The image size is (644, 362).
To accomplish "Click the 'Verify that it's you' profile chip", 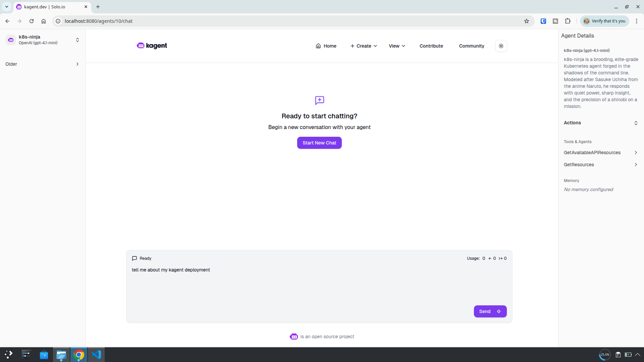I will 605,21.
